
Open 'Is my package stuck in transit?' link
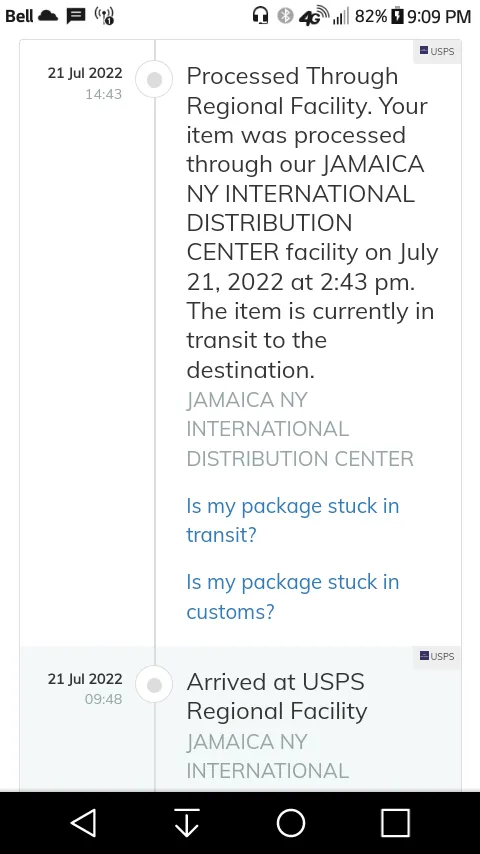pos(293,520)
